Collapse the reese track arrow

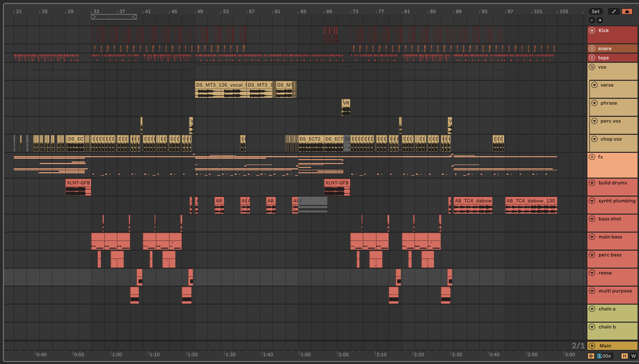pyautogui.click(x=592, y=273)
